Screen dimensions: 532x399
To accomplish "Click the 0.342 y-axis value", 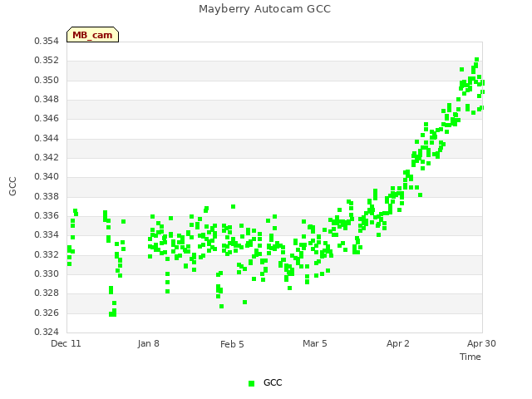I will tap(47, 157).
